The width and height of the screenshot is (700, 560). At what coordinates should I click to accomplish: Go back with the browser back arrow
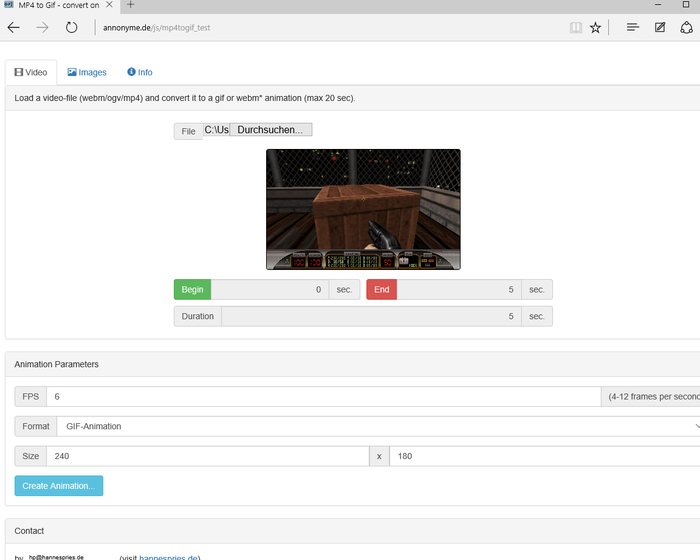(x=13, y=28)
